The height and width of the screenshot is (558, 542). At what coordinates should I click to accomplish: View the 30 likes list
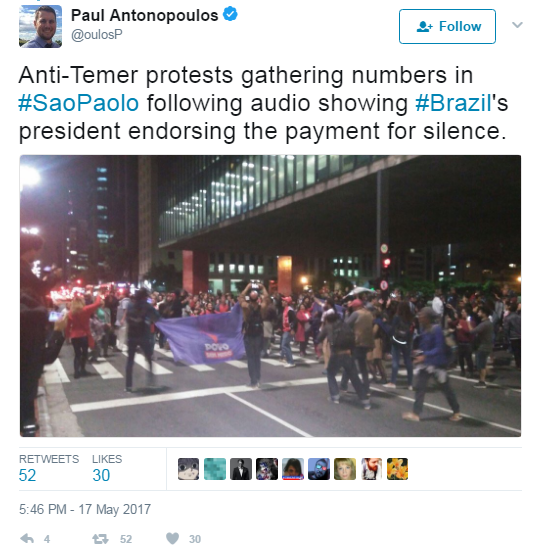pyautogui.click(x=107, y=468)
